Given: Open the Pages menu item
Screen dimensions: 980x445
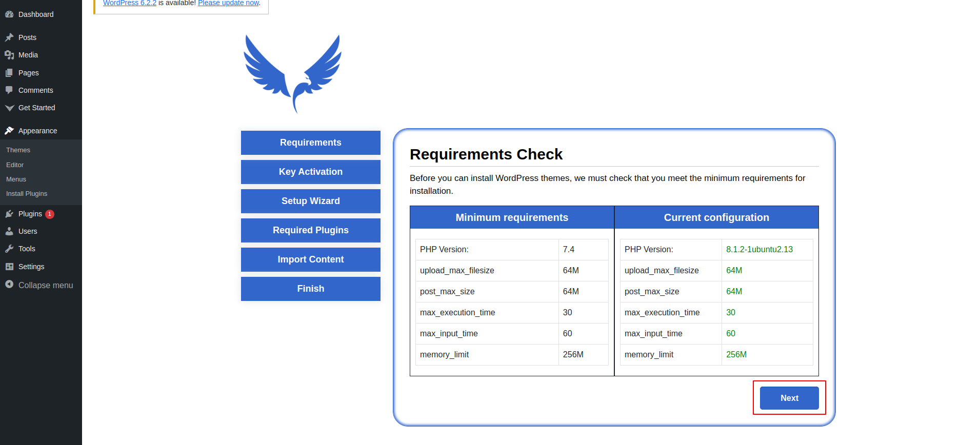Looking at the screenshot, I should 29,73.
